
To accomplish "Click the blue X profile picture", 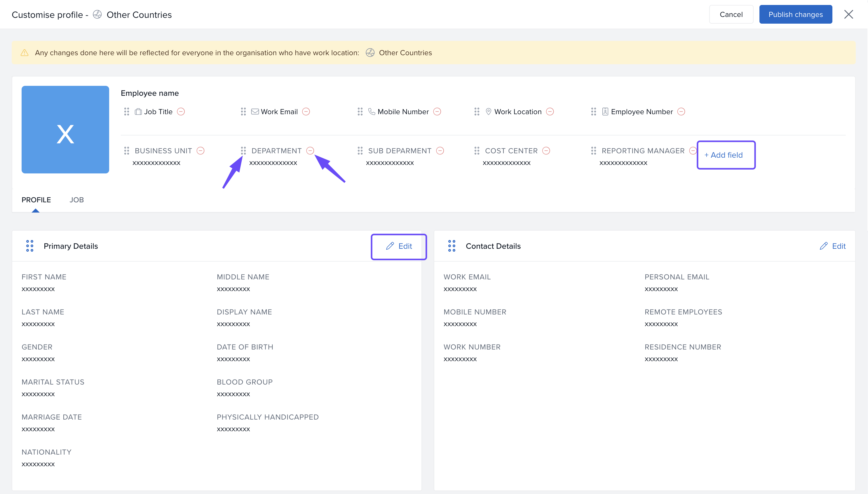I will tap(65, 130).
